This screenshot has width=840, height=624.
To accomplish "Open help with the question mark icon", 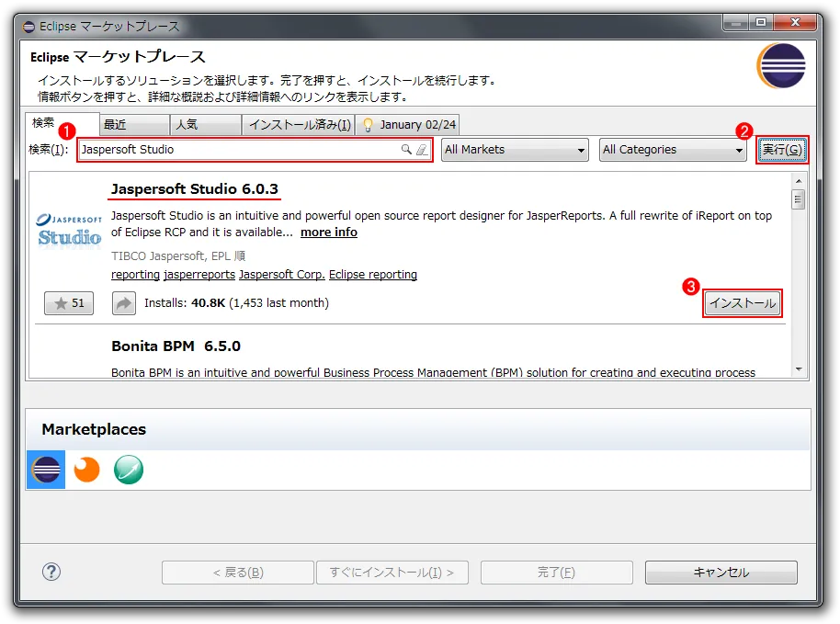I will pyautogui.click(x=51, y=572).
